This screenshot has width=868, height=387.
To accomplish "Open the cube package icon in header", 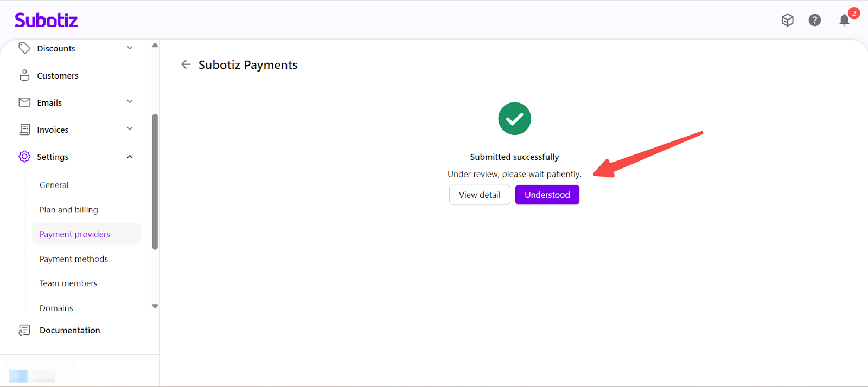I will (788, 20).
